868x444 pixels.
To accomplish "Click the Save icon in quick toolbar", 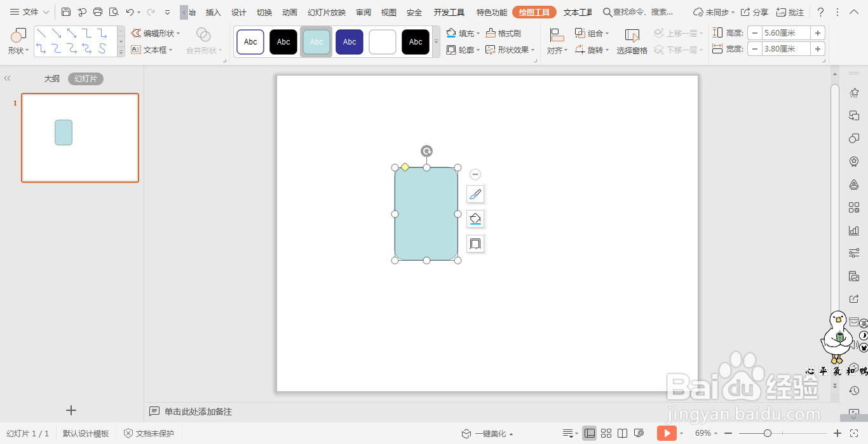I will tap(66, 12).
